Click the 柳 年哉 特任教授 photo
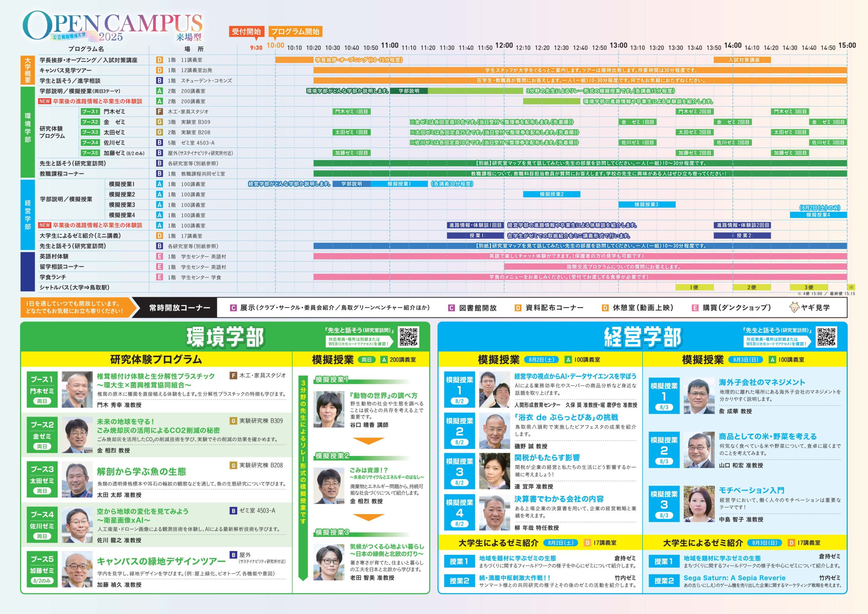The height and width of the screenshot is (614, 868). tap(494, 512)
